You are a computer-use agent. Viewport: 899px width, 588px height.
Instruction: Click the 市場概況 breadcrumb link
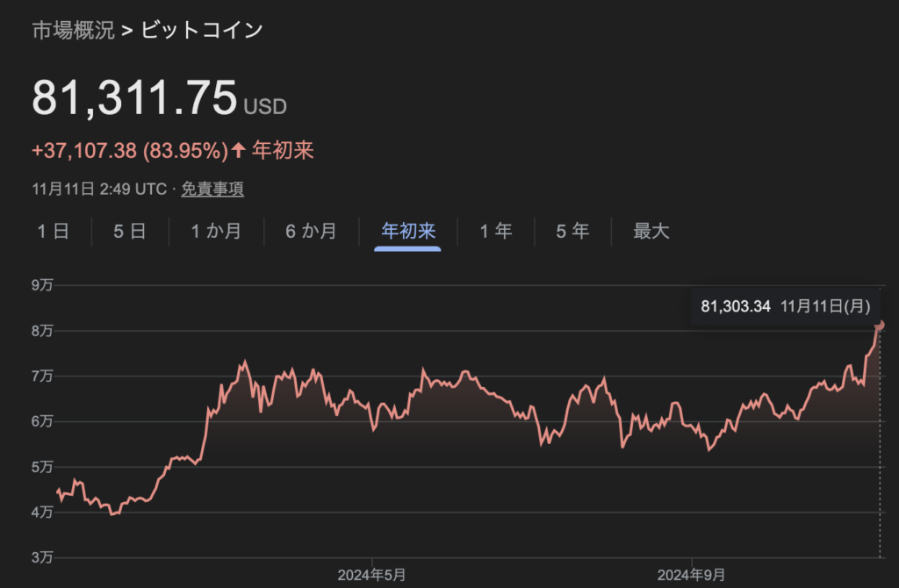[73, 31]
